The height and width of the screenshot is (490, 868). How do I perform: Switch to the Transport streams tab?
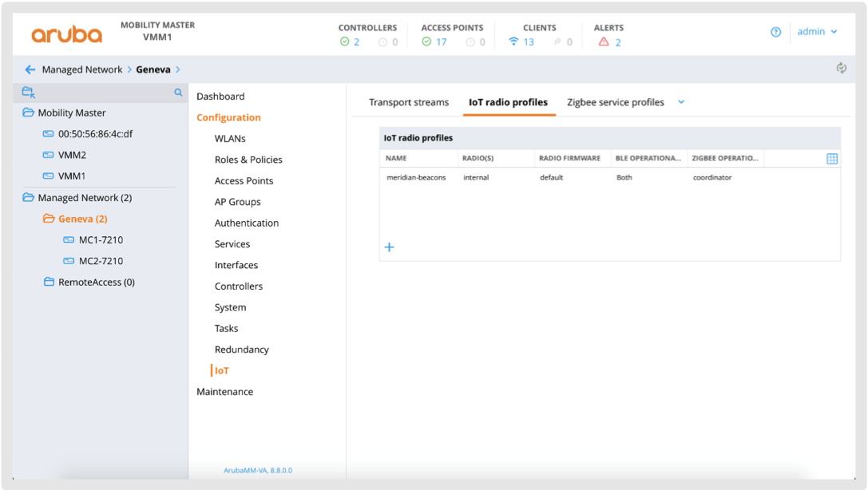pos(408,102)
